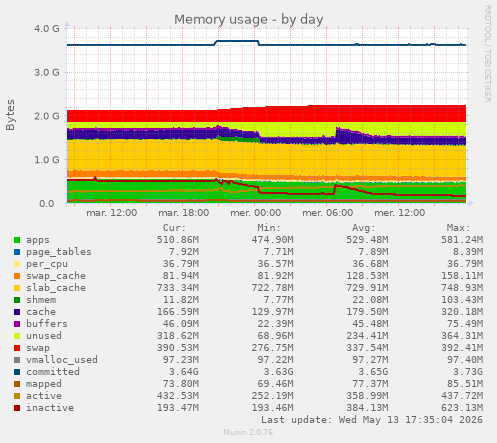Click the 'shmem' legend label

41,300
